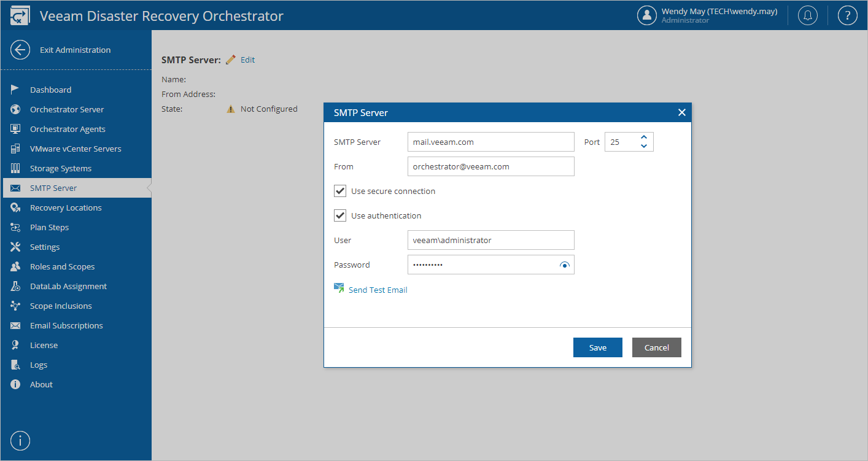The image size is (868, 461).
Task: Click the Edit link next to SMTP Server
Action: (x=247, y=60)
